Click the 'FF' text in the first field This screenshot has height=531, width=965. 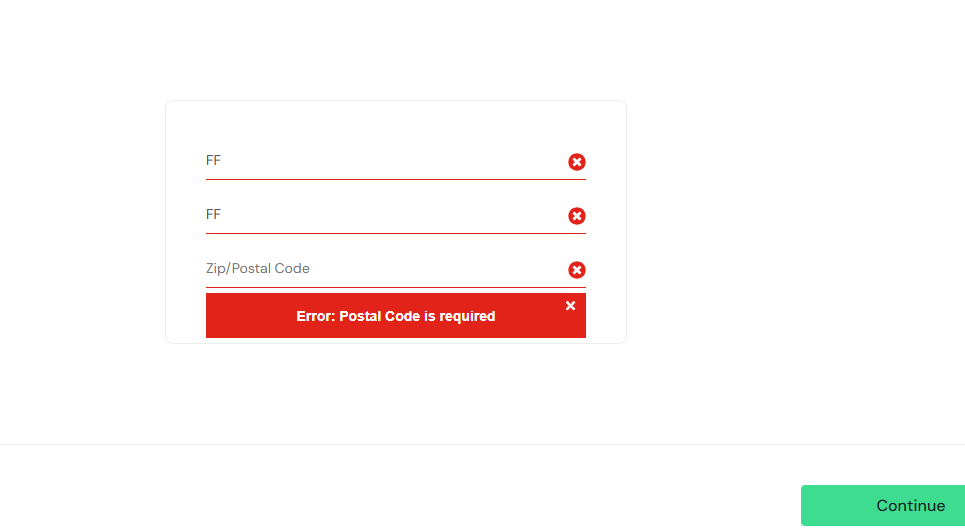[x=213, y=160]
